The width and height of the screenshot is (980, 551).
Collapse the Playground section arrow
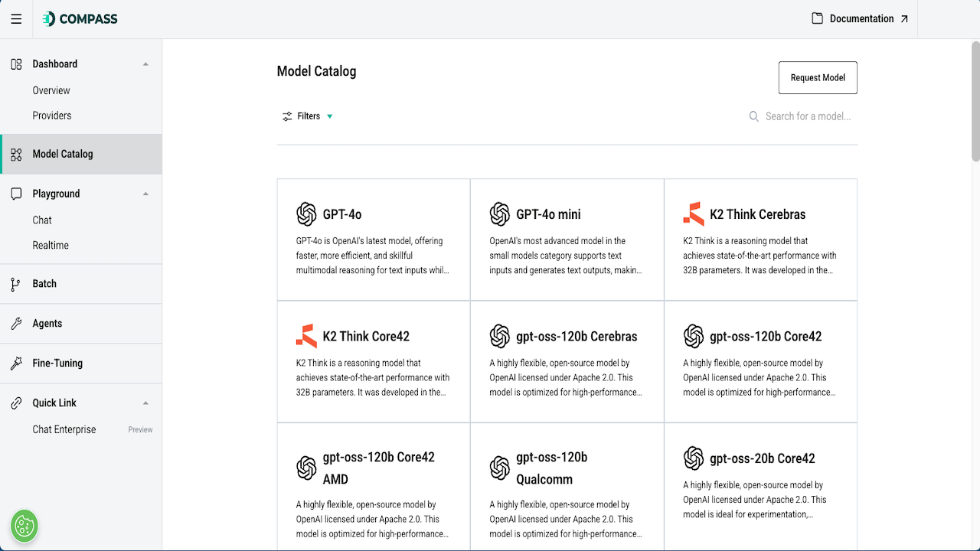[145, 194]
